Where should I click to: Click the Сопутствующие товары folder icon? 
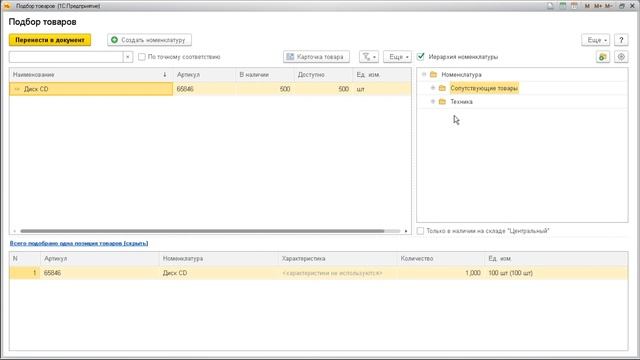tap(442, 88)
